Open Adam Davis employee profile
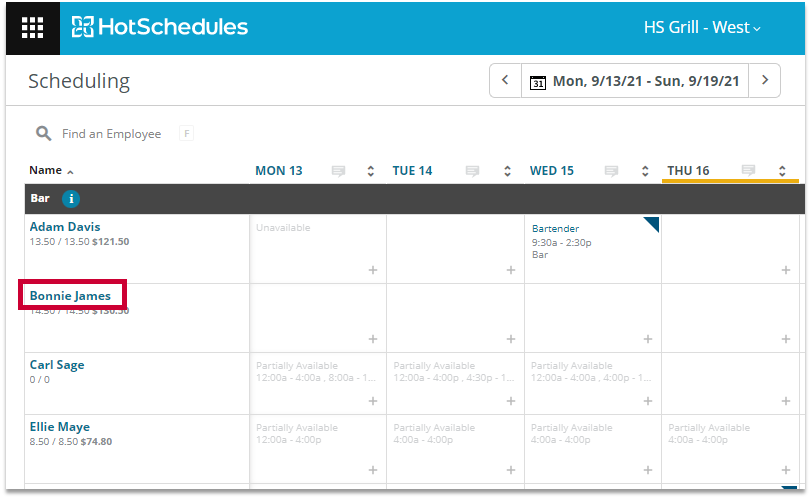Screen dimensions: 811x499 pyautogui.click(x=65, y=227)
